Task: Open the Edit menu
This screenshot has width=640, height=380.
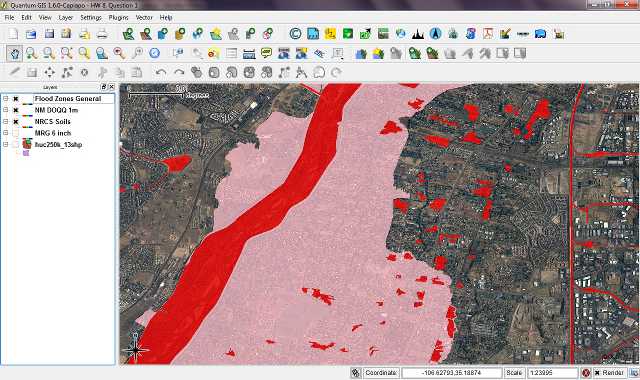Action: click(27, 18)
